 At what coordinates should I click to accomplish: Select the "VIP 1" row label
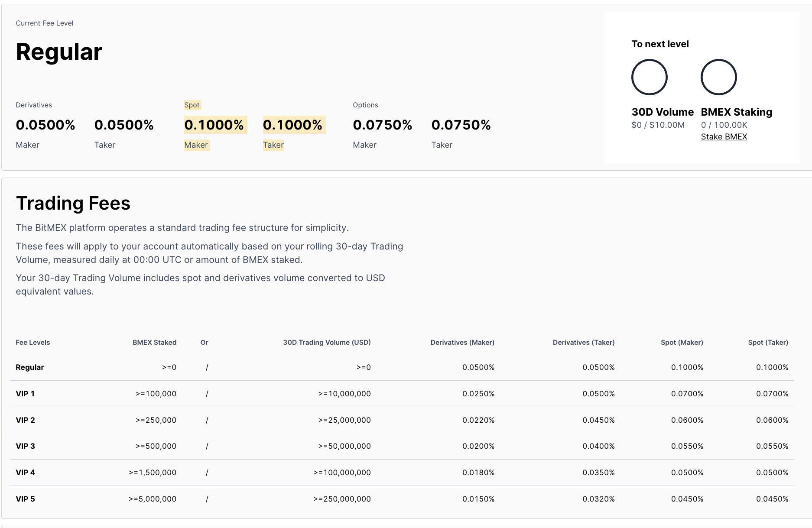pyautogui.click(x=25, y=394)
